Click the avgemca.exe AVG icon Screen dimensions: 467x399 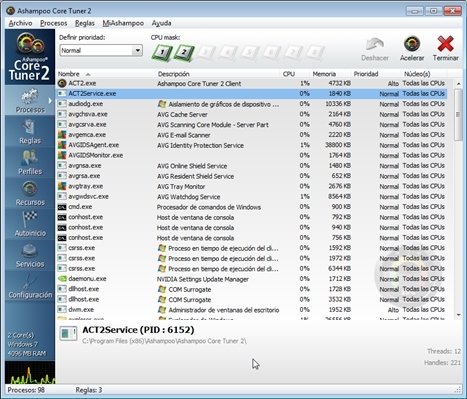pos(62,135)
